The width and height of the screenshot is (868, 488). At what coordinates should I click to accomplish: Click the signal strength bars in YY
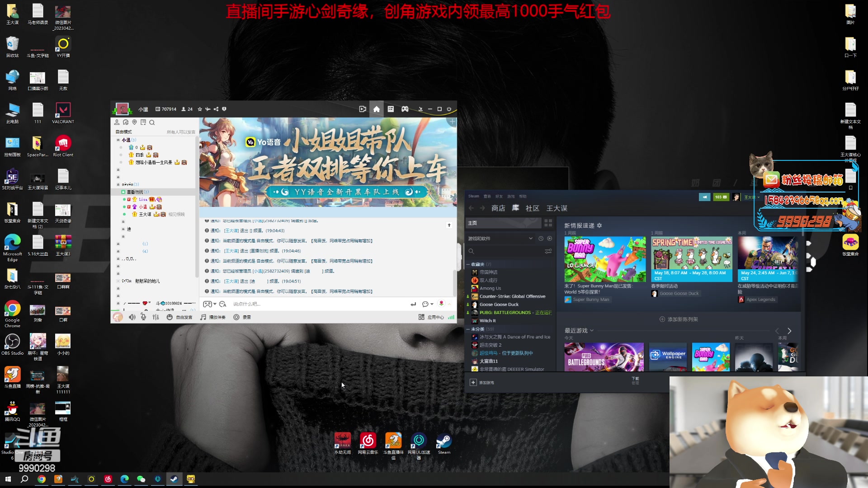point(451,317)
